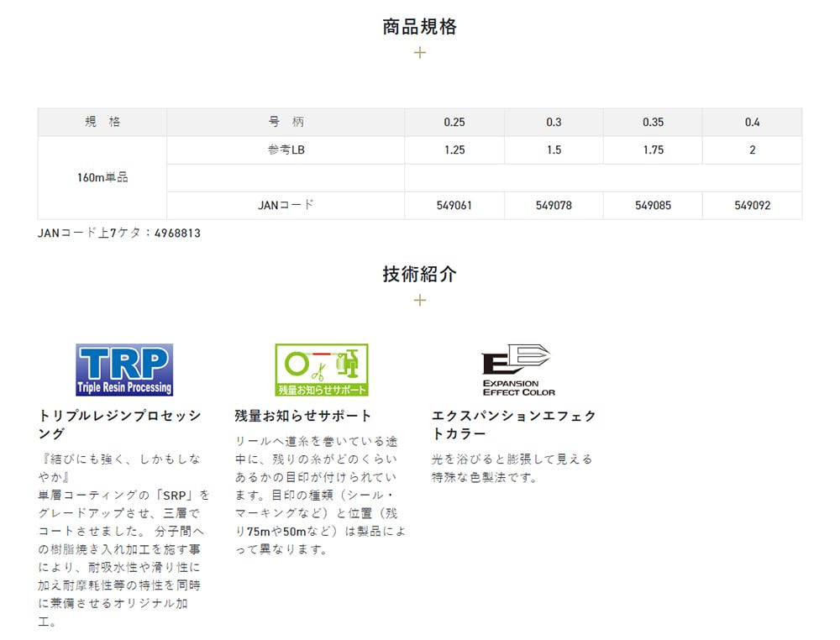Click JAN code 549061 cell
This screenshot has width=840, height=640.
pyautogui.click(x=454, y=205)
